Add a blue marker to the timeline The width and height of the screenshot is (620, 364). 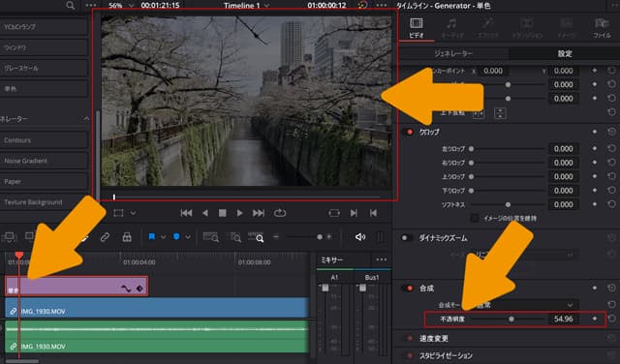tap(176, 237)
